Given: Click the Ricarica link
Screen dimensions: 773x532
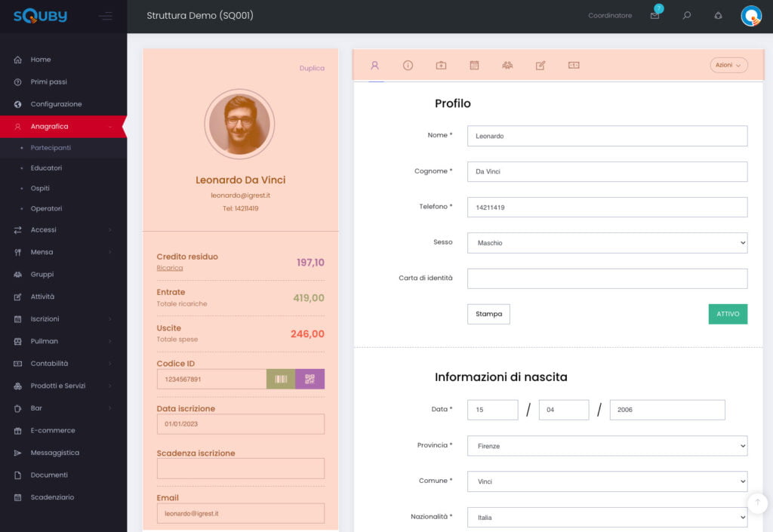Looking at the screenshot, I should pos(169,268).
